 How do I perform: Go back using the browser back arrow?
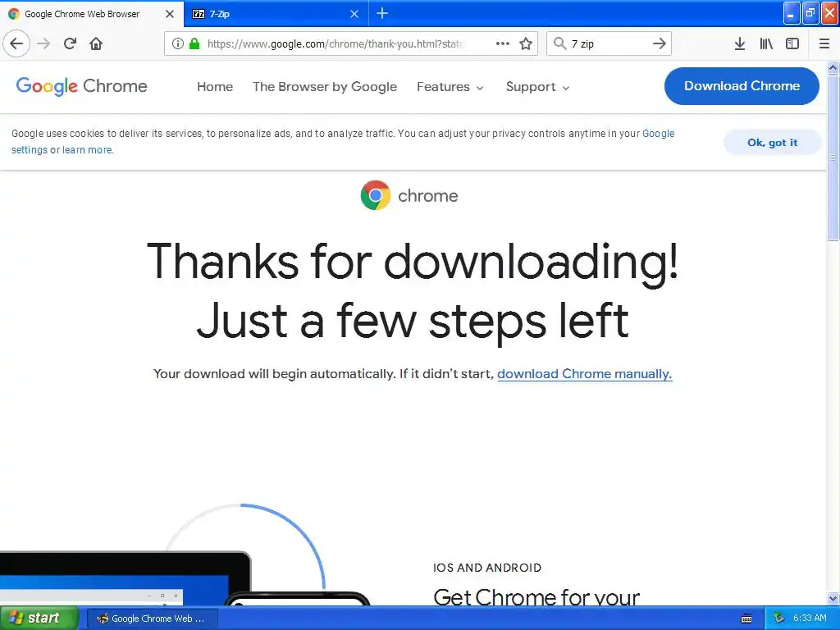pyautogui.click(x=16, y=43)
